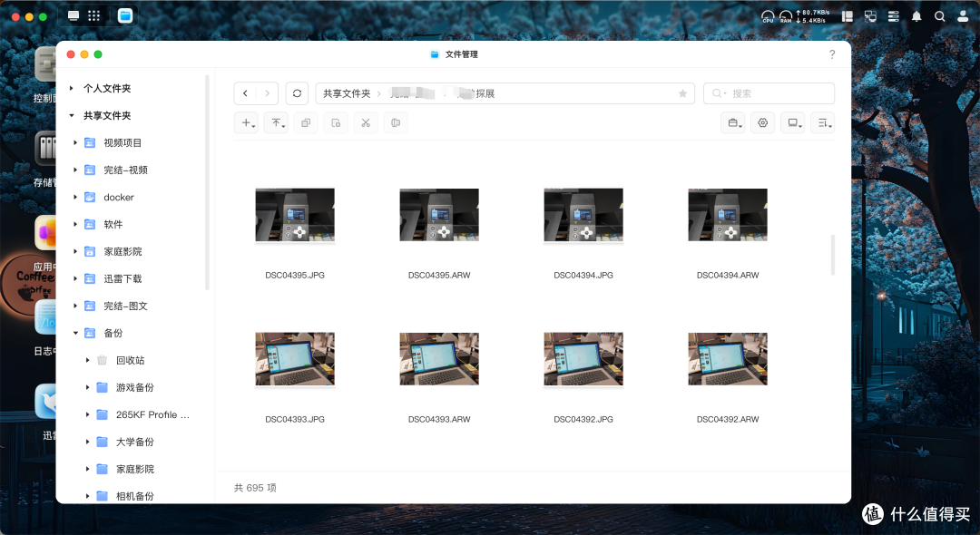This screenshot has height=535, width=980.
Task: Open the app grid launcher icon
Action: (x=93, y=16)
